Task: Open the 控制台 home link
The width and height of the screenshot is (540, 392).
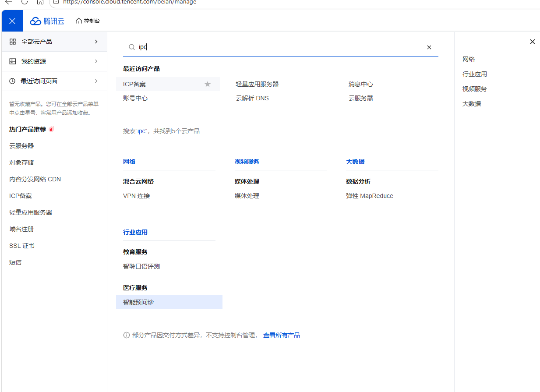Action: 88,21
